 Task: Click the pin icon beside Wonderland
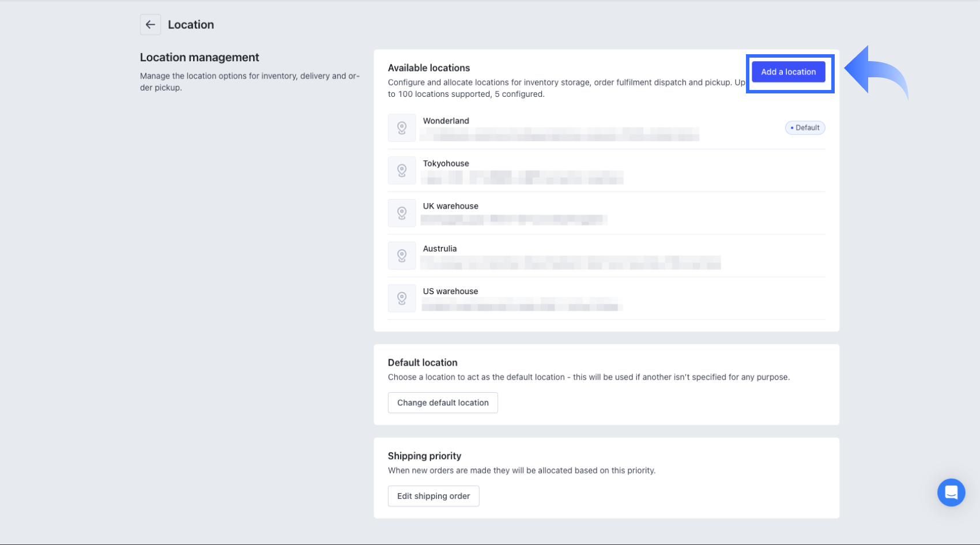coord(402,127)
